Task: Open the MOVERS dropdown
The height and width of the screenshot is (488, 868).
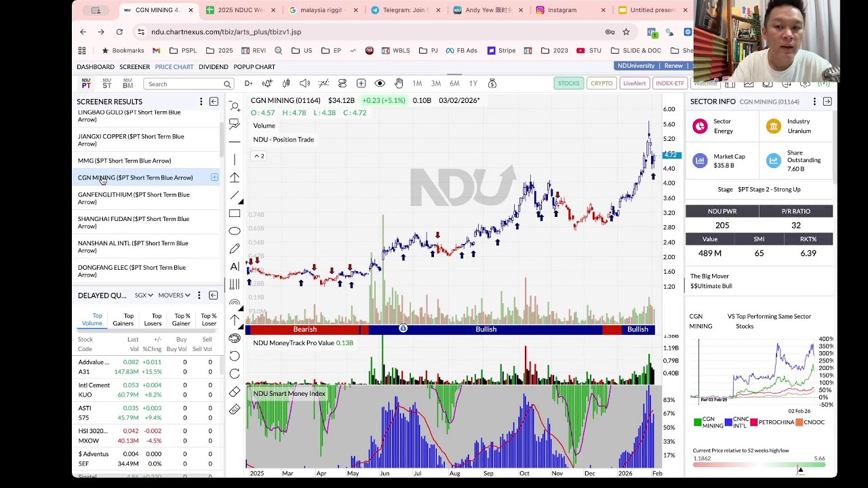Action: (x=174, y=296)
